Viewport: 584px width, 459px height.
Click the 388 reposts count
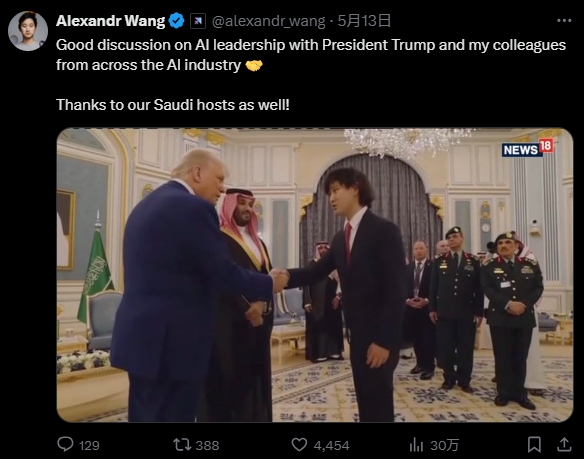click(x=207, y=445)
